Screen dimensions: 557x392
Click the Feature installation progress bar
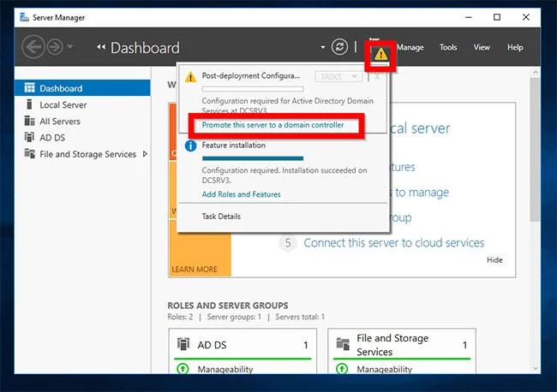(253, 158)
